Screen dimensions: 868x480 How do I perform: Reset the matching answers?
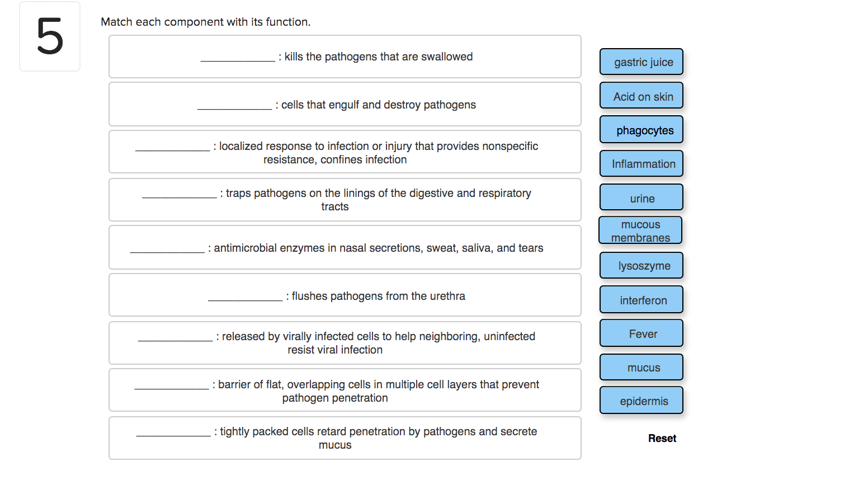[662, 439]
